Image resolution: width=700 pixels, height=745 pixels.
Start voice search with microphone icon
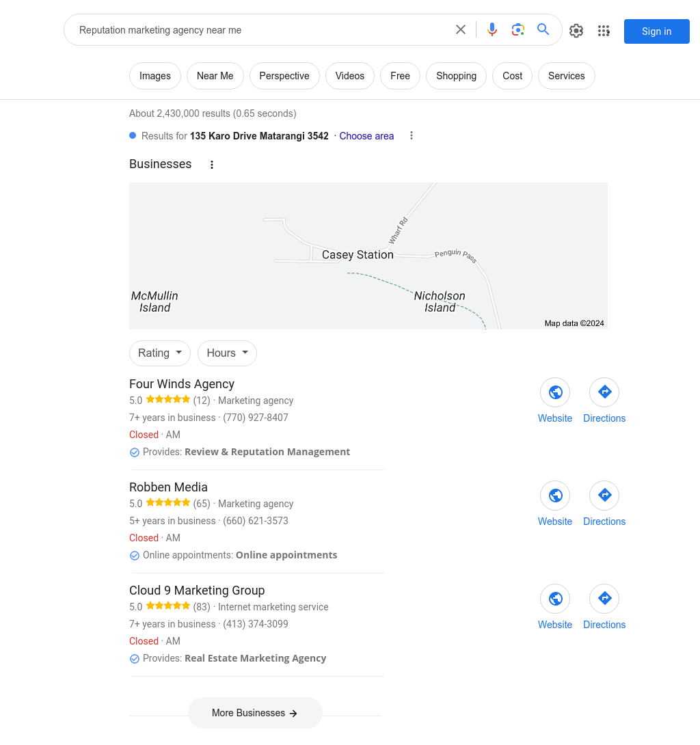click(492, 30)
